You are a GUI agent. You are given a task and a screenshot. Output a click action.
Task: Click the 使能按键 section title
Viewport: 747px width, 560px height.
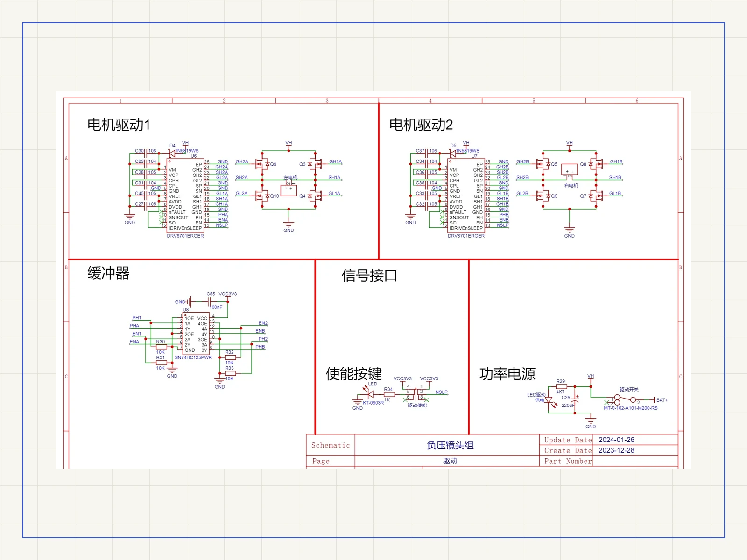[x=354, y=374]
